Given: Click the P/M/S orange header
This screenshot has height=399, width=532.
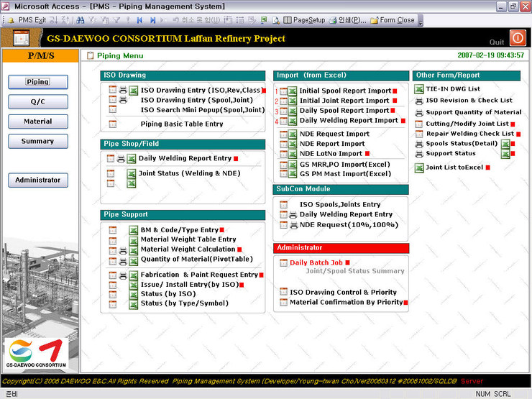Looking at the screenshot, I should 41,55.
